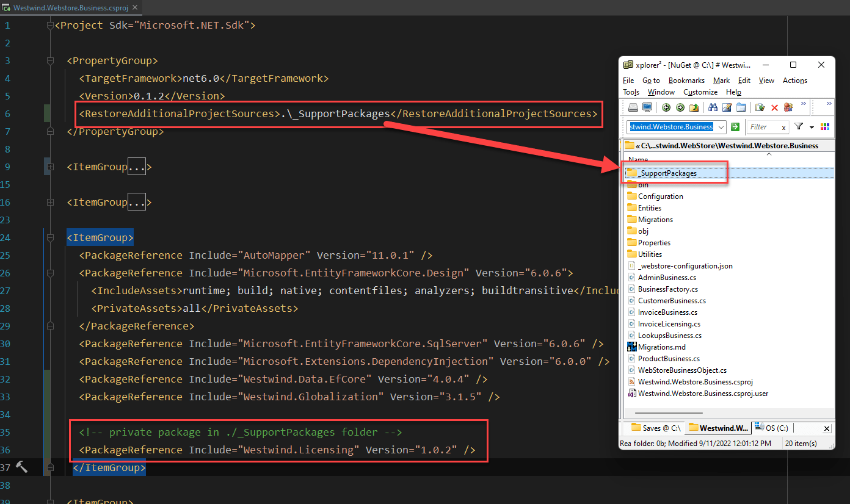
Task: Collapse the PackageReference fold on line 26
Action: 49,273
